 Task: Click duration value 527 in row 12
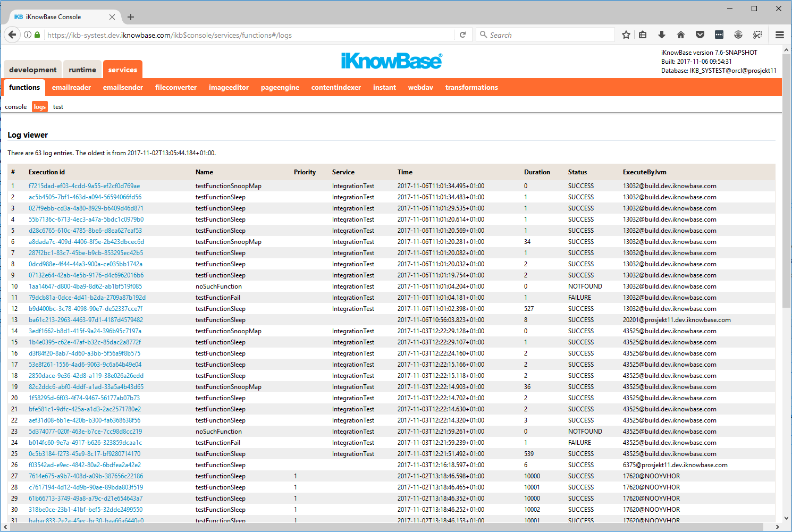click(529, 309)
